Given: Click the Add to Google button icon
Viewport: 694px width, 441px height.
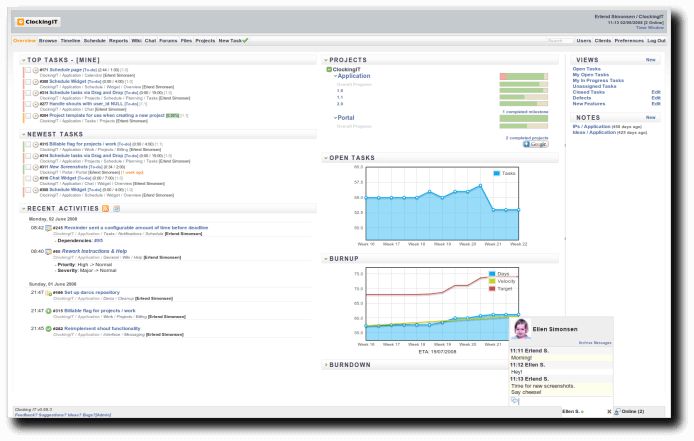Looking at the screenshot, I should pyautogui.click(x=536, y=144).
